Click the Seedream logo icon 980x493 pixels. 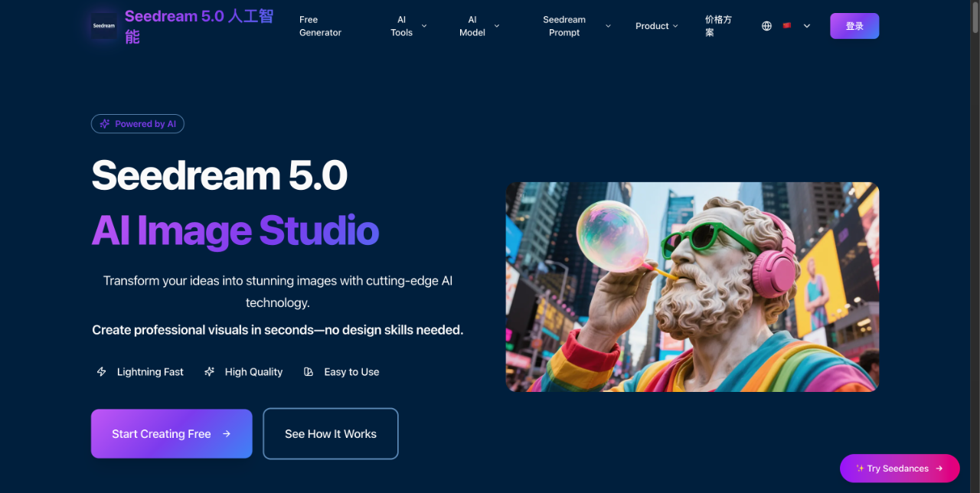click(x=103, y=25)
